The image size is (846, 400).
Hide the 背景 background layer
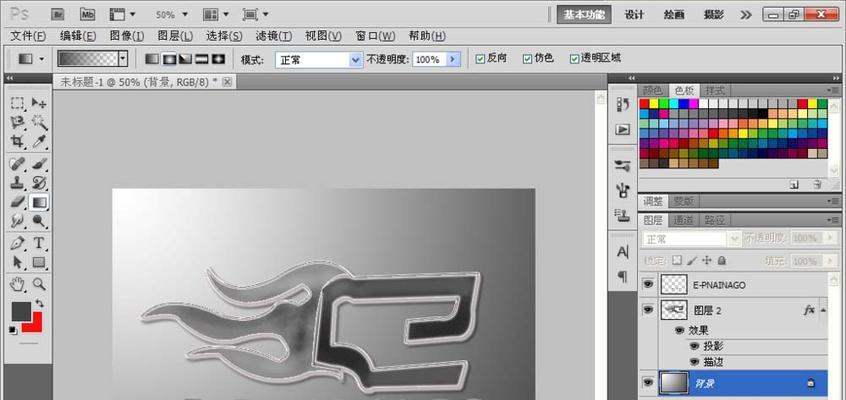pos(648,383)
